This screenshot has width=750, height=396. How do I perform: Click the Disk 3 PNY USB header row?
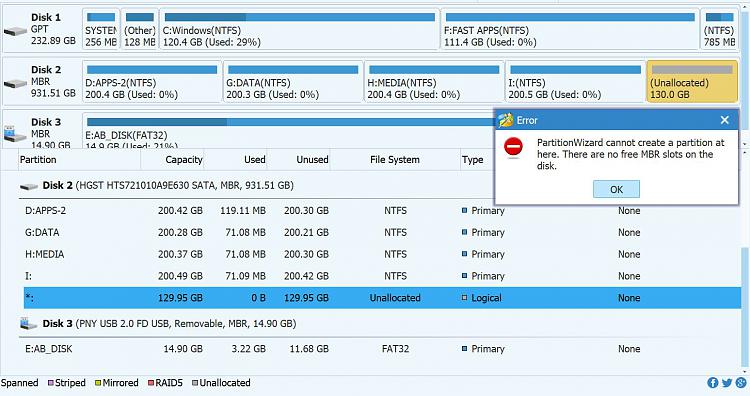[x=380, y=324]
